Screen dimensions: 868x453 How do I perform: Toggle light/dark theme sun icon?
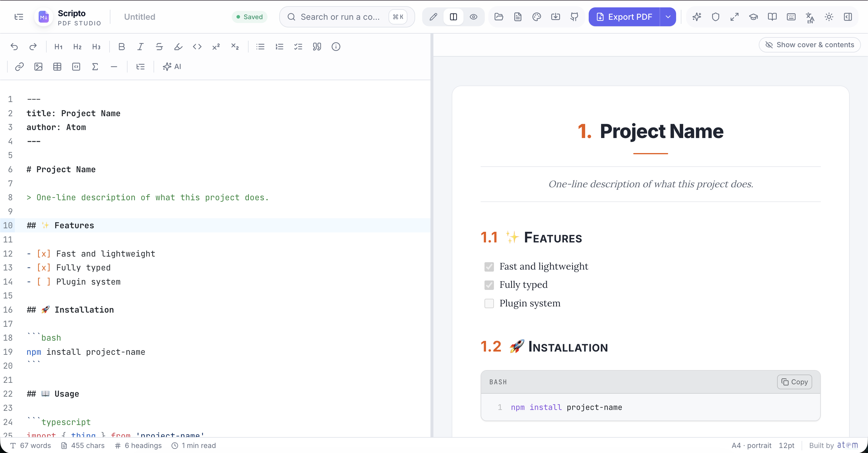[x=829, y=17]
